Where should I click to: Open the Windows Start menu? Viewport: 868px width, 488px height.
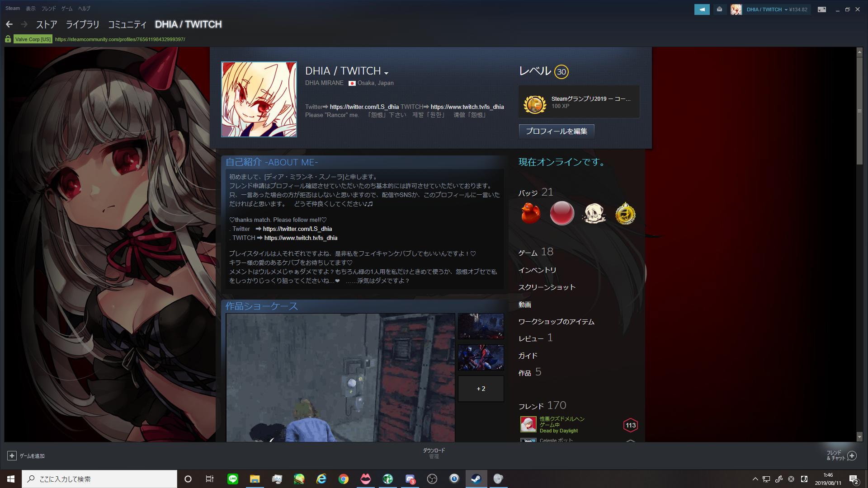11,479
